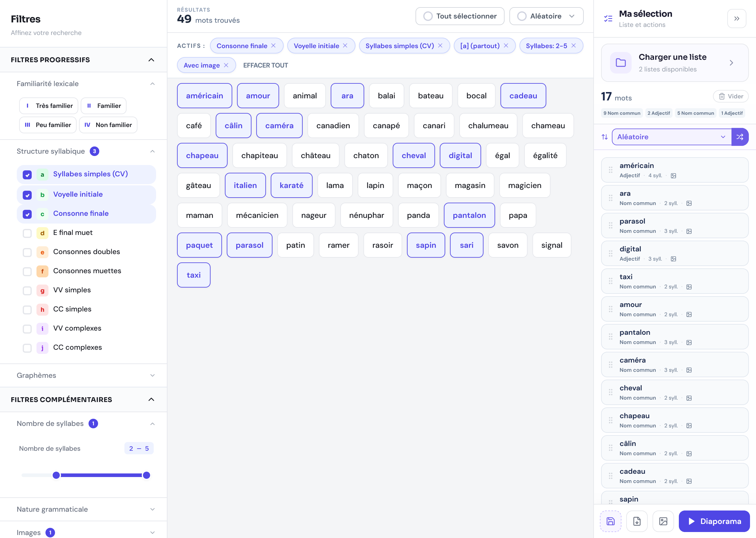Screen dimensions: 756x538
Task: Click the image icon on the taxi row
Action: pyautogui.click(x=689, y=287)
